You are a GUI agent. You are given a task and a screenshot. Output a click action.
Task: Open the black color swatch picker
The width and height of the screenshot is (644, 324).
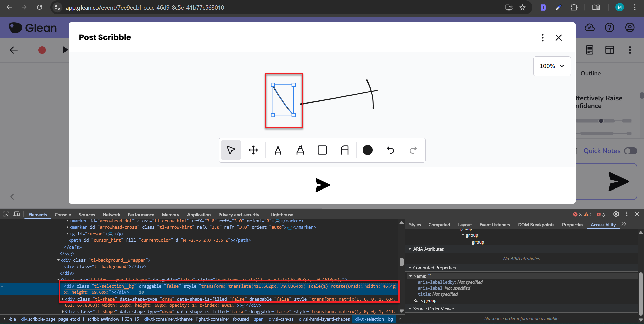click(368, 150)
